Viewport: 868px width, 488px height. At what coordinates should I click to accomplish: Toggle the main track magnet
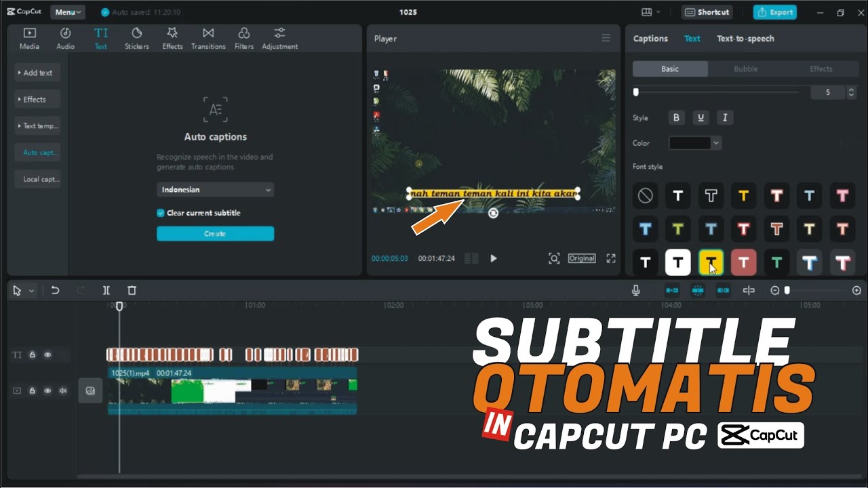coord(672,290)
